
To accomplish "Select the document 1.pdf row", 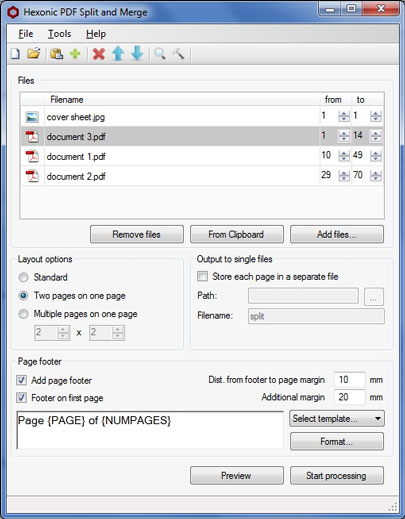I will tap(202, 156).
